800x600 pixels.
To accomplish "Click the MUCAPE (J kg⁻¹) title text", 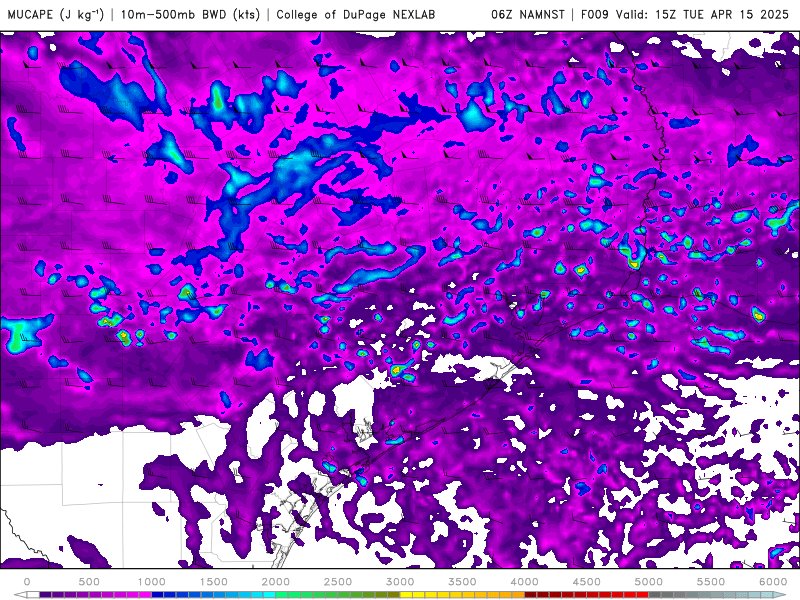I will click(56, 14).
